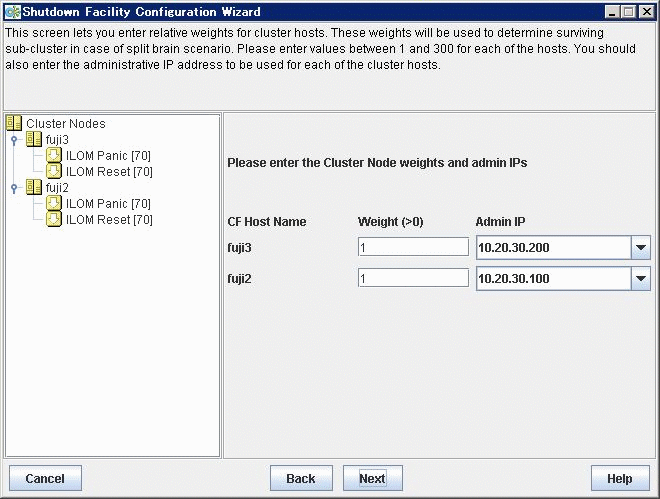Collapse the fuji3 tree node handle

click(14, 140)
